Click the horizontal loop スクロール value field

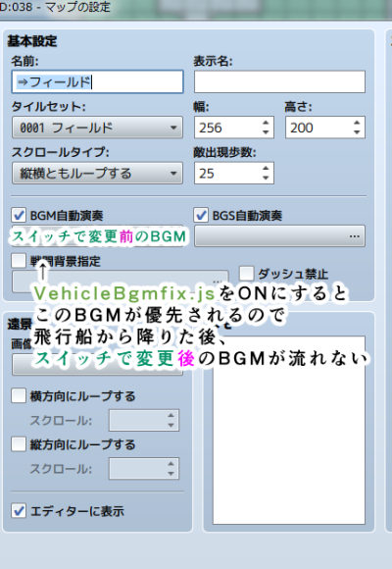144,420
